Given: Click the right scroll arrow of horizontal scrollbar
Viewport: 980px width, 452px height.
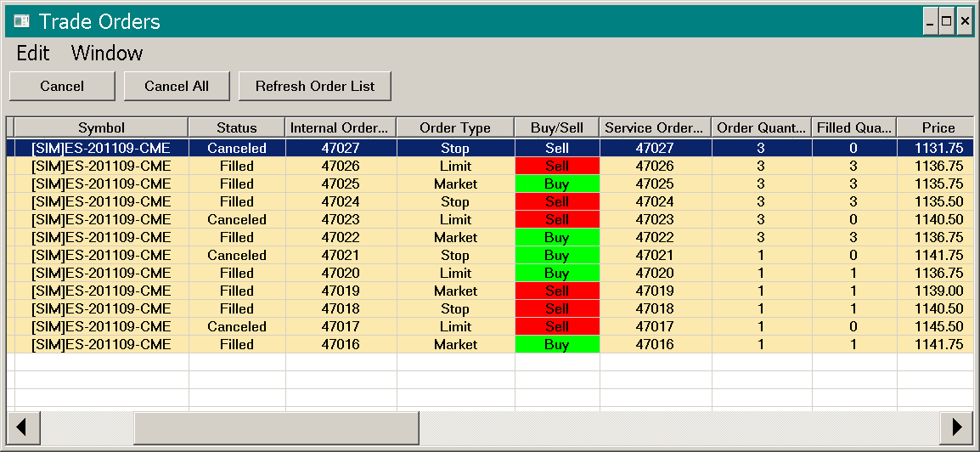Looking at the screenshot, I should 956,427.
